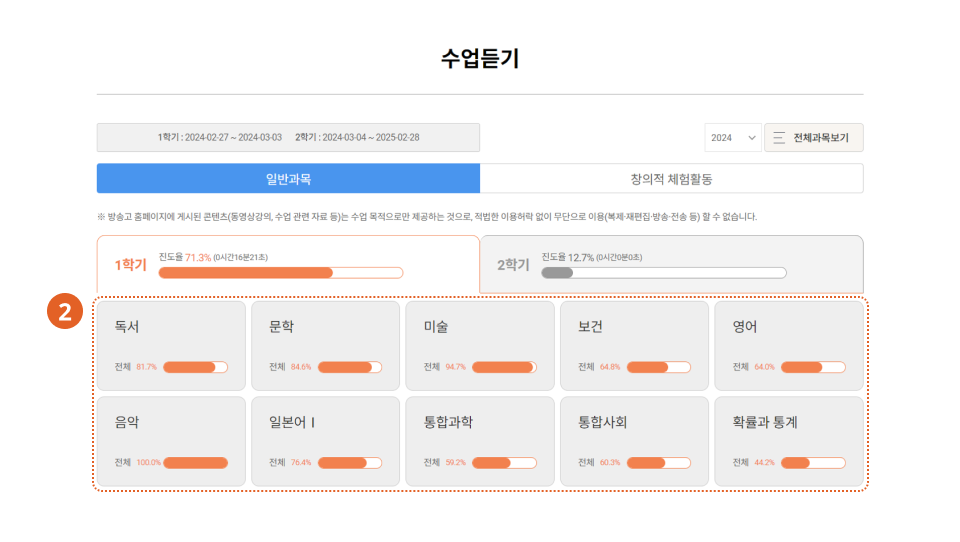
Task: Open the 통합사회 subject card
Action: pyautogui.click(x=634, y=442)
